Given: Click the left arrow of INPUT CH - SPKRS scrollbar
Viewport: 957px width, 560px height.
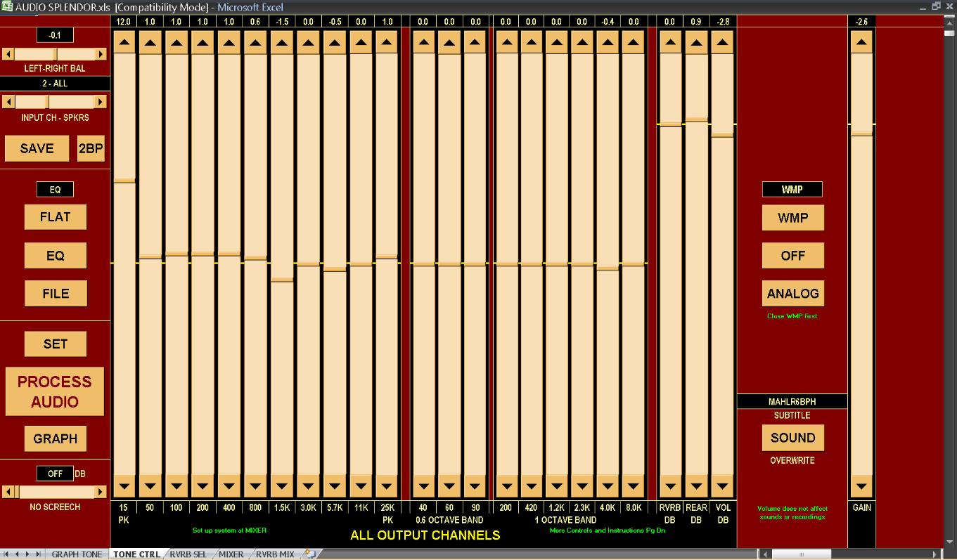Looking at the screenshot, I should [8, 102].
